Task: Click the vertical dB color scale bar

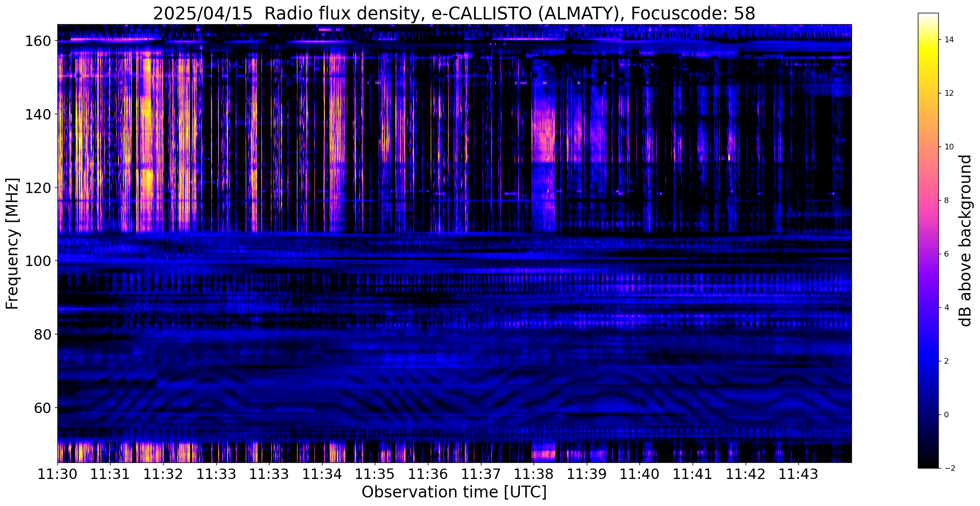Action: (928, 240)
